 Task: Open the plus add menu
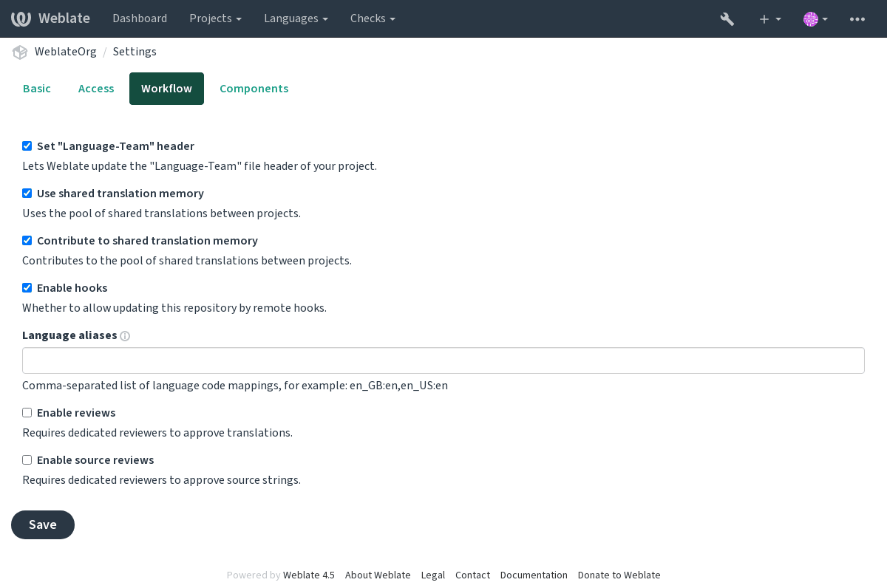(769, 18)
